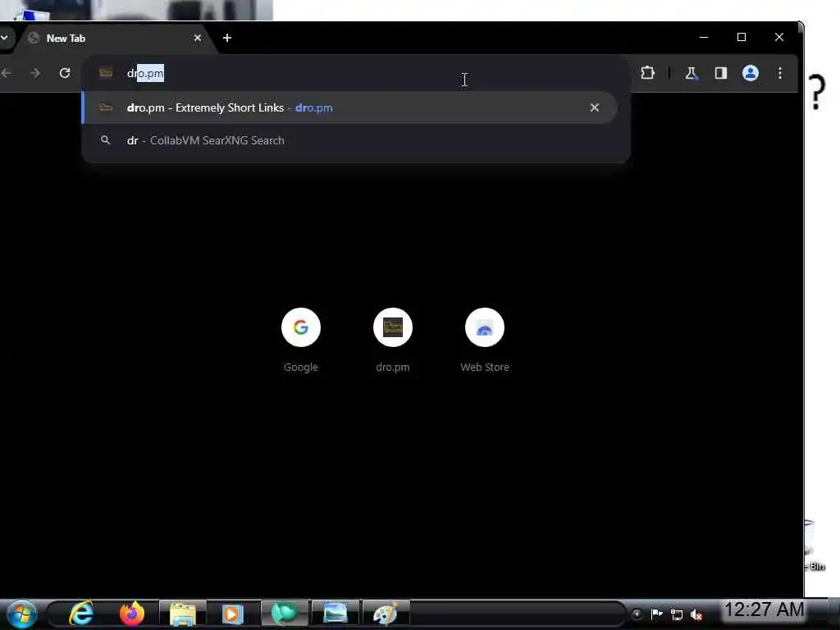Screen dimensions: 840x630
Task: Switch to the teal browser taskbar button
Action: (x=284, y=614)
